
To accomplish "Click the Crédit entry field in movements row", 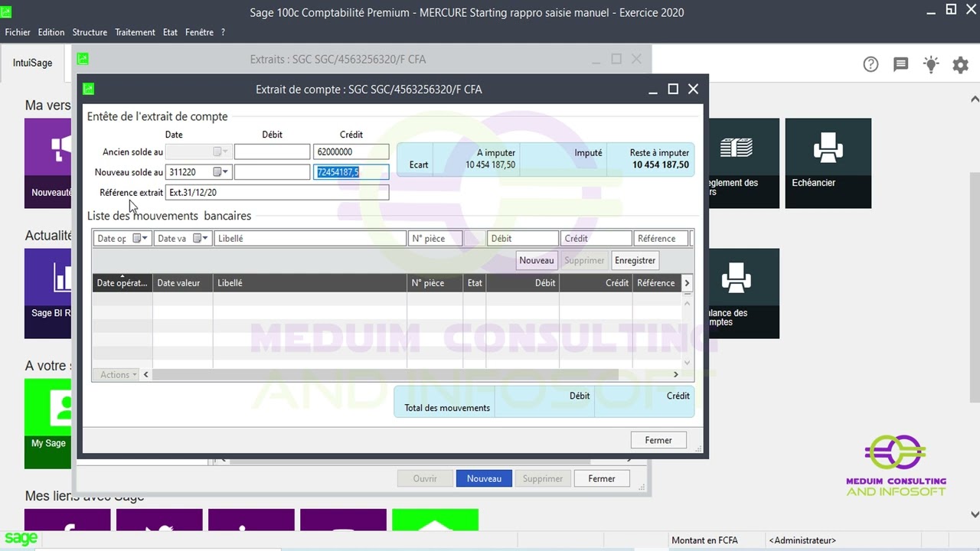I will point(596,239).
